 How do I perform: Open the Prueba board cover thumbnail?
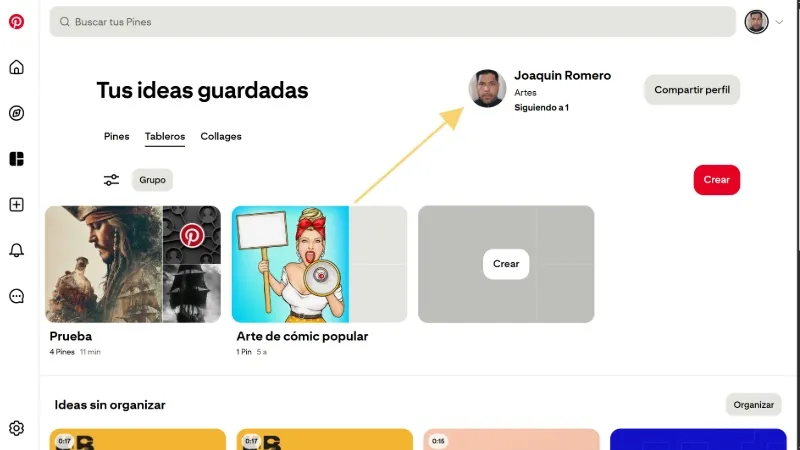pyautogui.click(x=133, y=264)
